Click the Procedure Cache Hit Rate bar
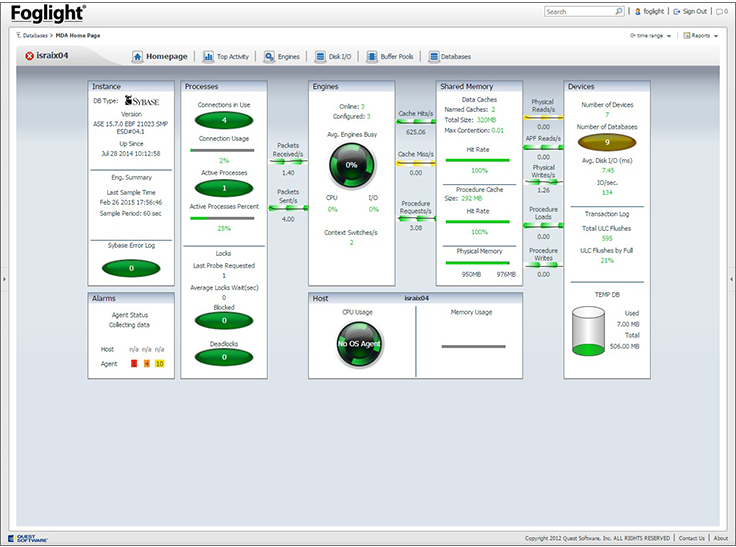736x547 pixels. coord(477,222)
